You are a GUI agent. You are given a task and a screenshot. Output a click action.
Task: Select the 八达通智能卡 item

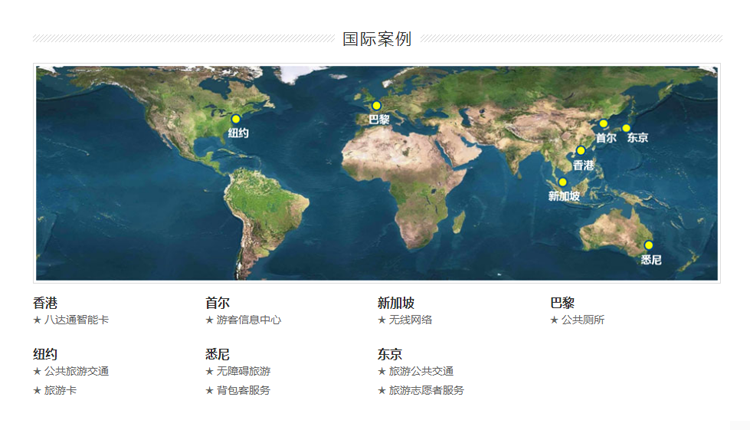click(x=77, y=320)
